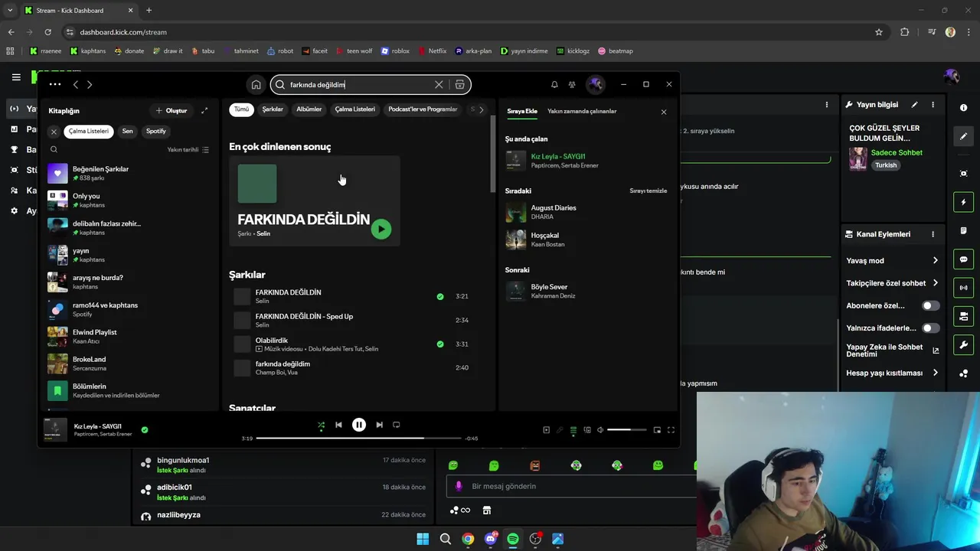
Task: Seek in the song progress bar
Action: [358, 439]
